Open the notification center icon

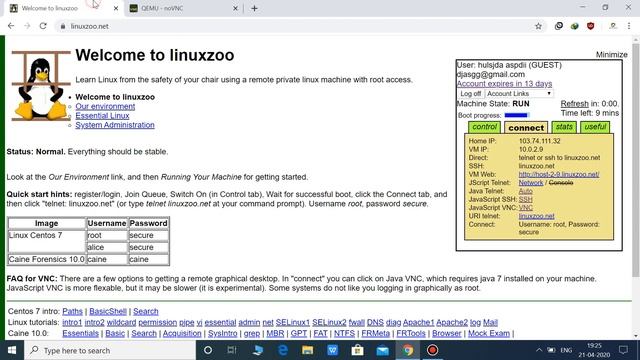pos(623,350)
